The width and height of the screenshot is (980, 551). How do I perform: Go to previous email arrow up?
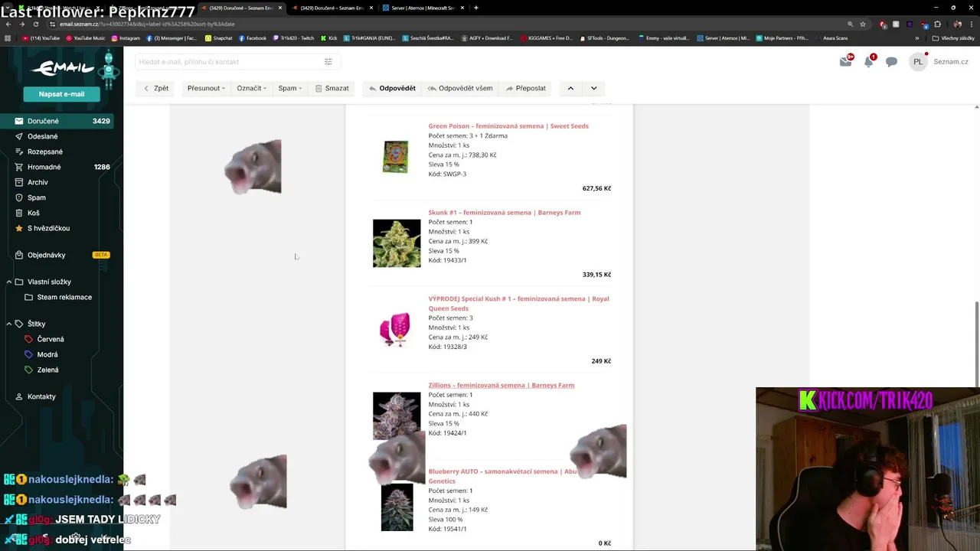pyautogui.click(x=570, y=88)
